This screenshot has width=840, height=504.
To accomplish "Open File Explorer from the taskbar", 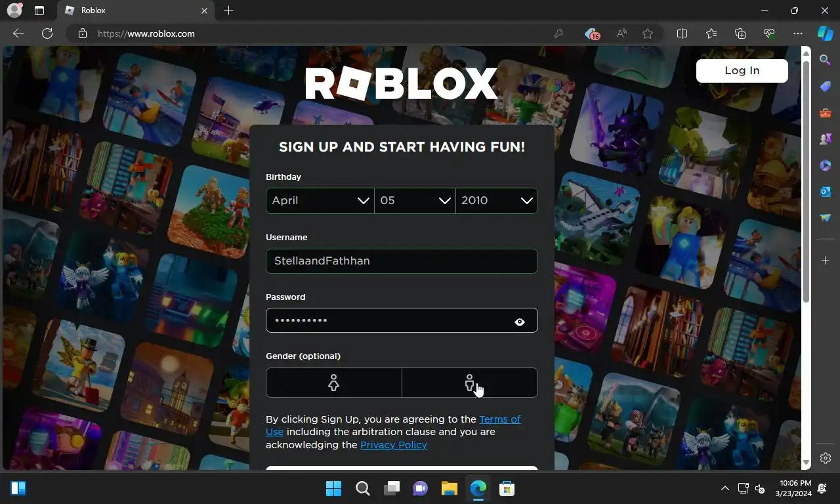I will pyautogui.click(x=449, y=488).
